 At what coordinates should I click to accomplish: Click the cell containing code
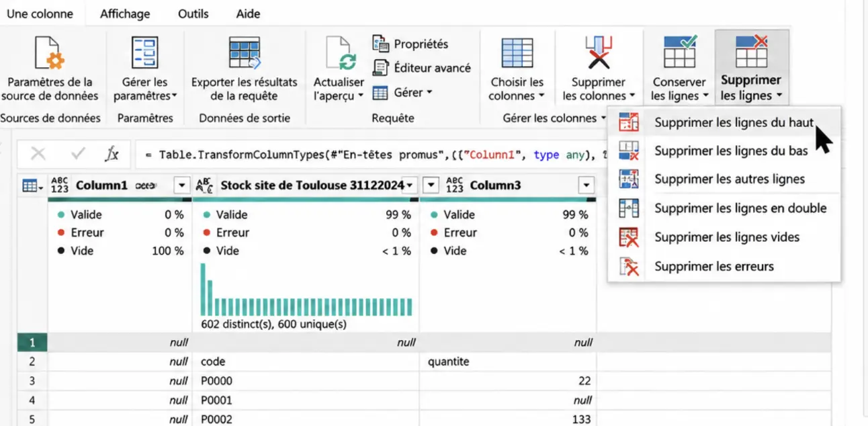point(306,362)
